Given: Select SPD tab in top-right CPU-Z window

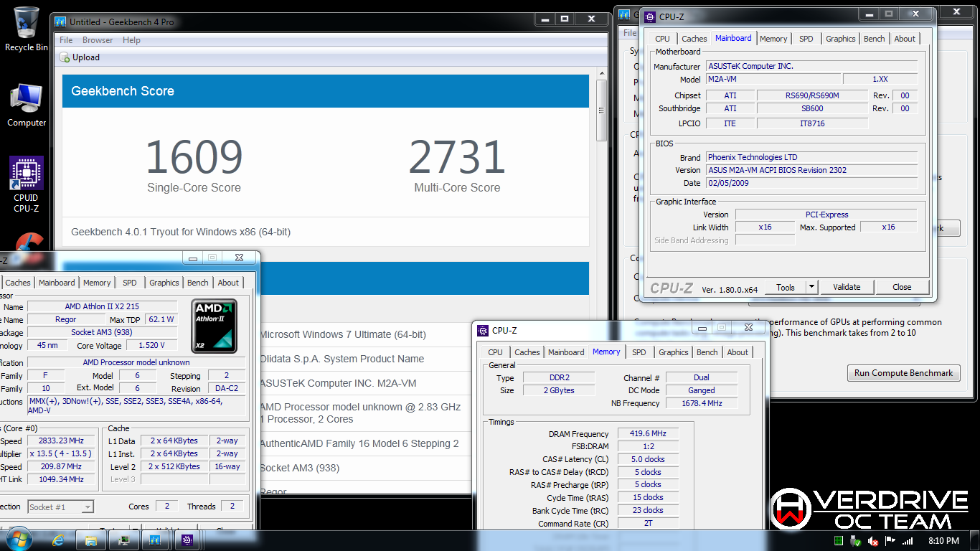Looking at the screenshot, I should (806, 39).
